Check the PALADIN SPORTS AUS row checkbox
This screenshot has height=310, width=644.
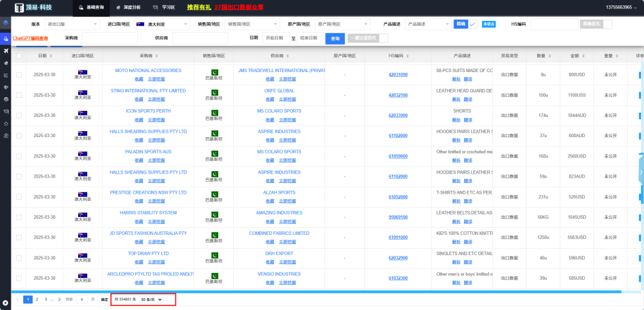click(19, 156)
